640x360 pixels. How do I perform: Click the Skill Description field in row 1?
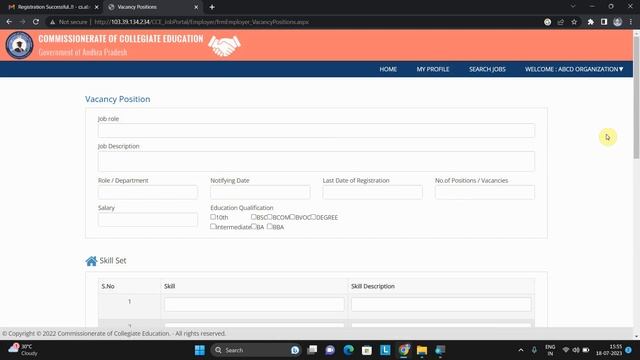click(441, 304)
